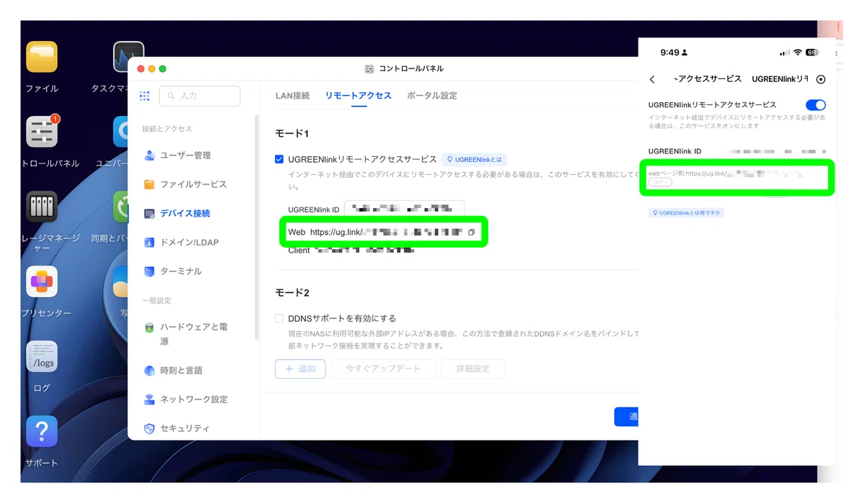Open the apps grid icon in control panel
Image resolution: width=864 pixels, height=504 pixels.
coord(145,96)
